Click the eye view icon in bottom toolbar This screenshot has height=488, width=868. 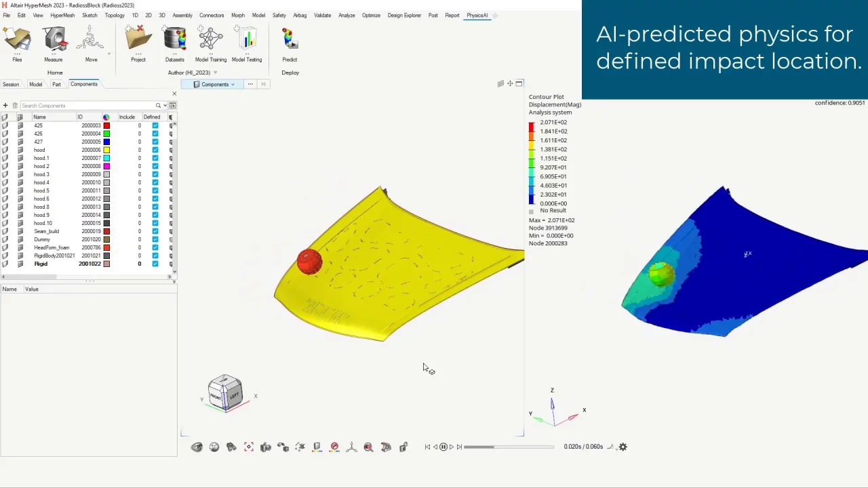coord(197,447)
